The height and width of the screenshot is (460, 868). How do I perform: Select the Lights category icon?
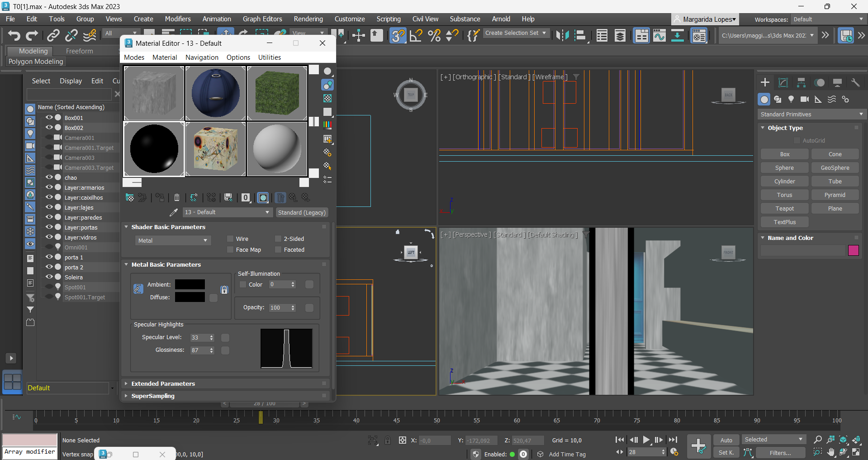(x=791, y=99)
